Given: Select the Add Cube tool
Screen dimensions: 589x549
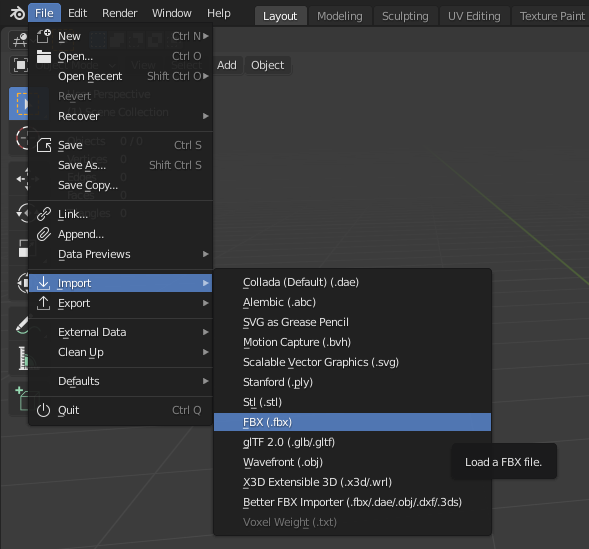Looking at the screenshot, I should 20,399.
